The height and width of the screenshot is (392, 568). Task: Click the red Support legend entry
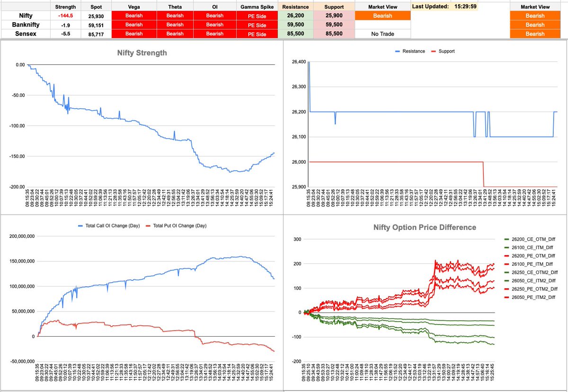click(x=444, y=51)
